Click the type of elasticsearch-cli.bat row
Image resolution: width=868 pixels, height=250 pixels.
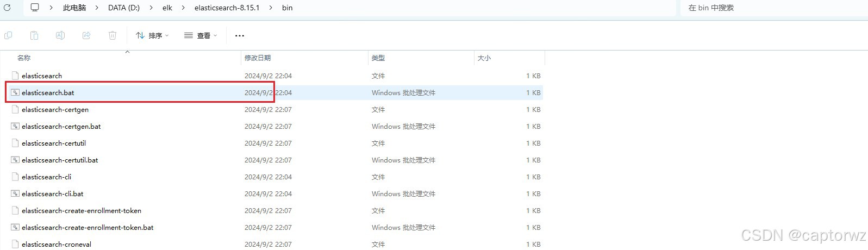coord(403,193)
